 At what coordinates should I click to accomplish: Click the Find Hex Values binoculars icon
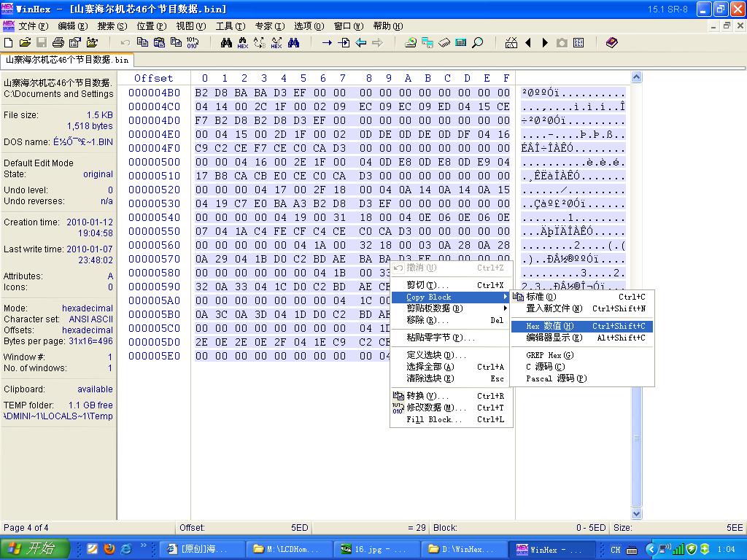click(x=243, y=43)
